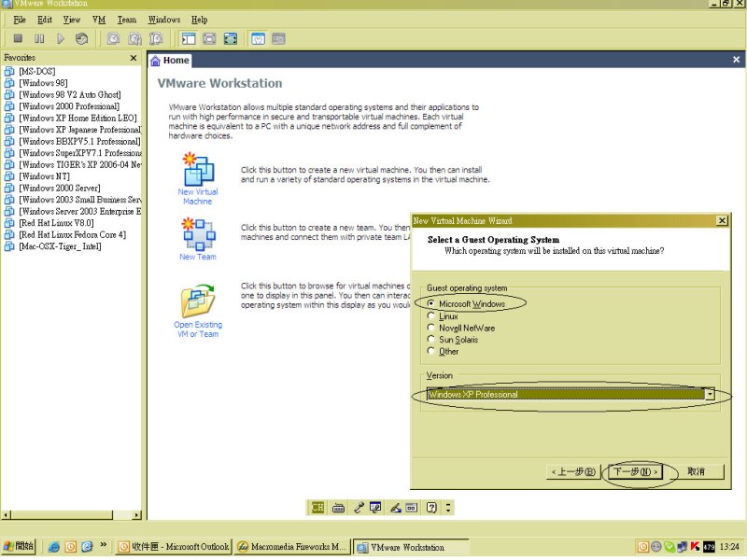Click the Favorites horizontal scrollbar left arrow

(6, 515)
